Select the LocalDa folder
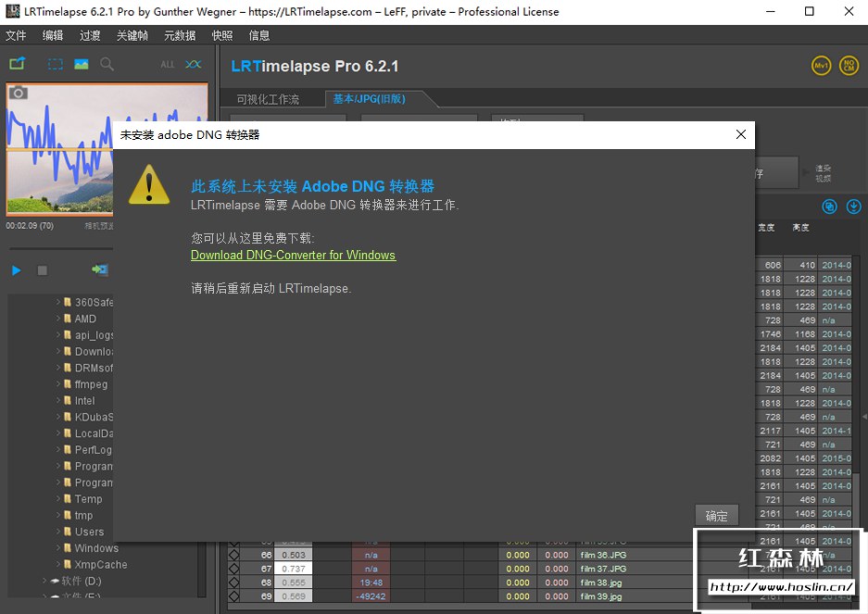Image resolution: width=868 pixels, height=614 pixels. point(88,433)
